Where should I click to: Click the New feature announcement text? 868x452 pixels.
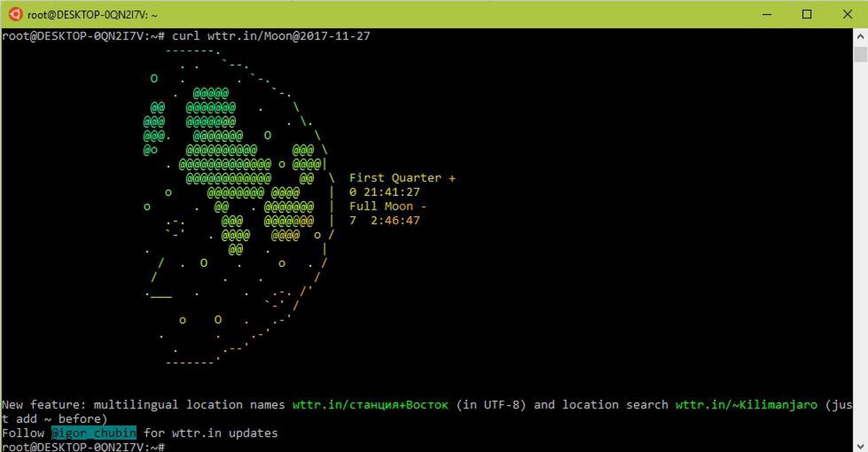click(x=145, y=404)
